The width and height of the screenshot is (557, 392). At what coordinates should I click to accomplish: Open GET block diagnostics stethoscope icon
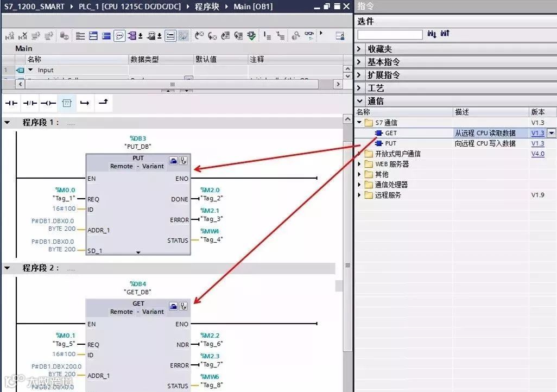click(x=183, y=306)
